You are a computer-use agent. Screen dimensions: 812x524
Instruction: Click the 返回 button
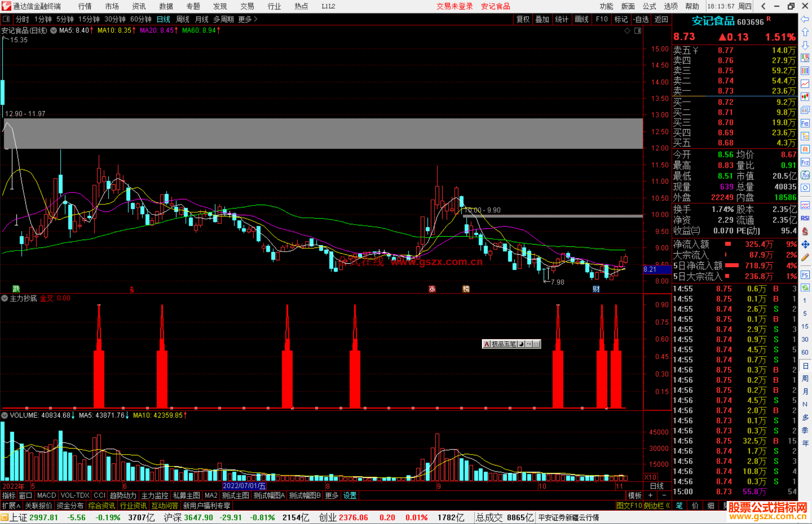point(661,19)
